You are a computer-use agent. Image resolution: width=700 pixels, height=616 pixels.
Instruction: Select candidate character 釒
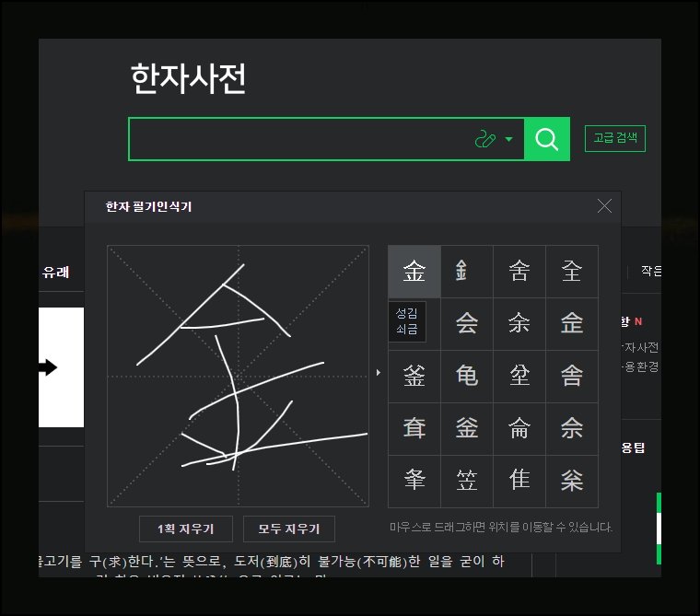(x=467, y=272)
